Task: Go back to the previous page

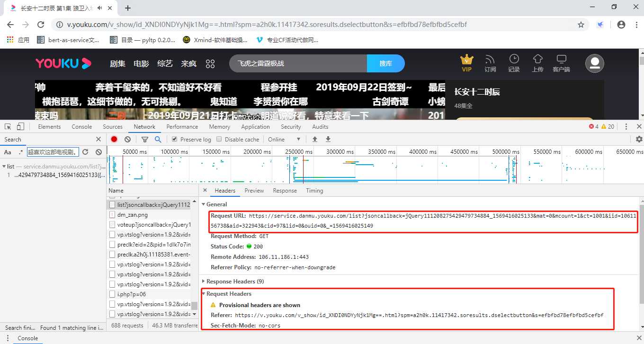Action: click(10, 25)
